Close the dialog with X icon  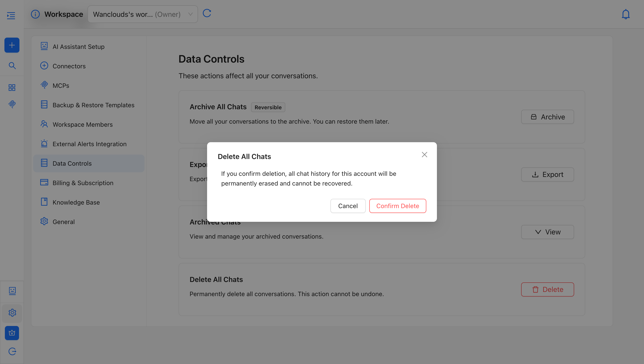pyautogui.click(x=424, y=155)
